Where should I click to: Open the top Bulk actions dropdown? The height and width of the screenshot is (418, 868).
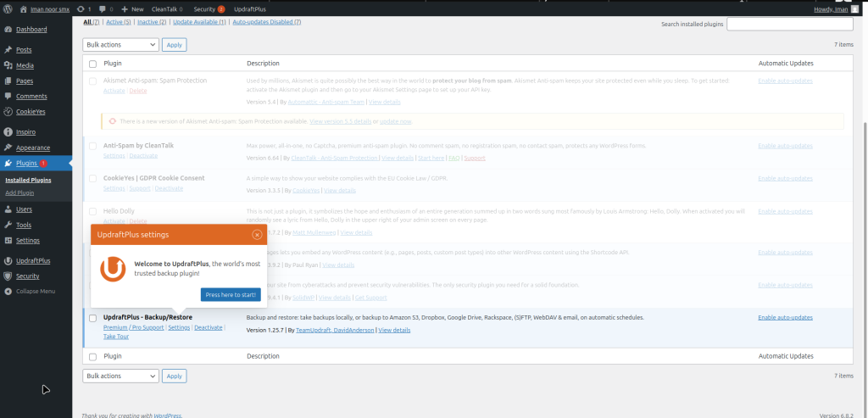coord(120,44)
